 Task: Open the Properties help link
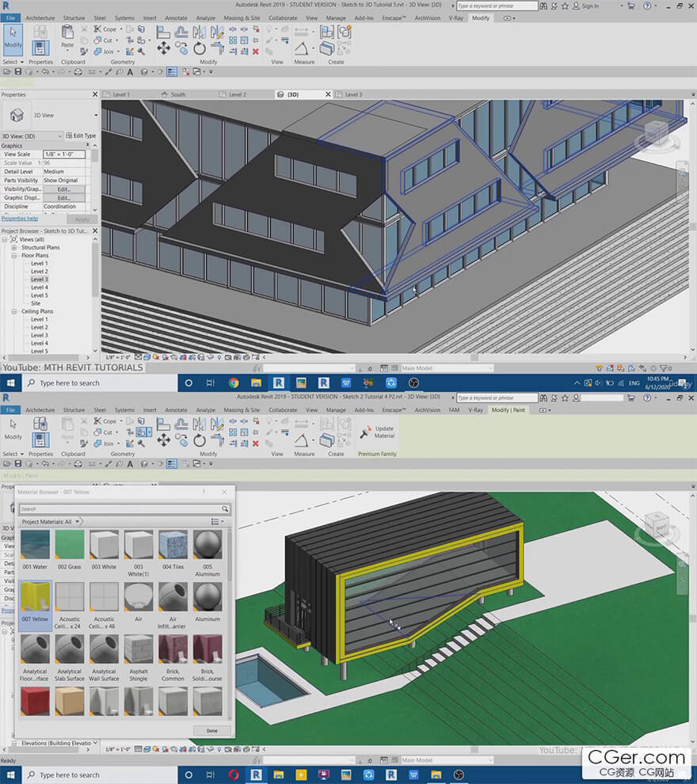tap(19, 219)
